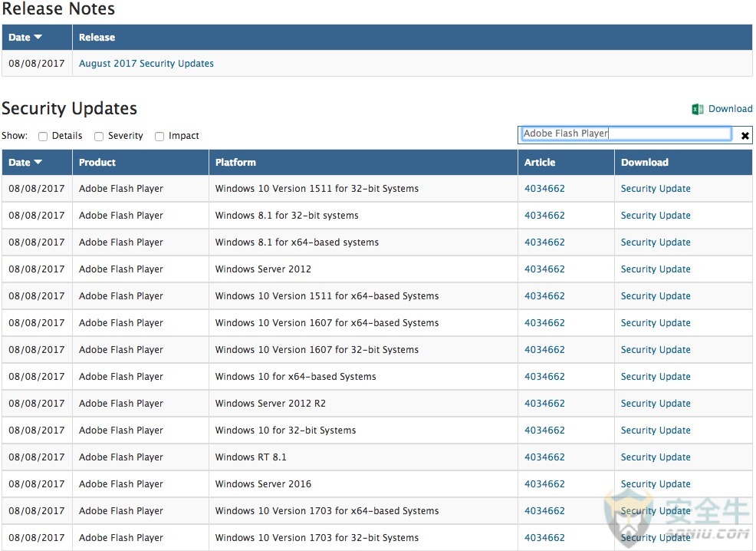The height and width of the screenshot is (551, 756).
Task: Sort by the Article column header
Action: [x=540, y=162]
